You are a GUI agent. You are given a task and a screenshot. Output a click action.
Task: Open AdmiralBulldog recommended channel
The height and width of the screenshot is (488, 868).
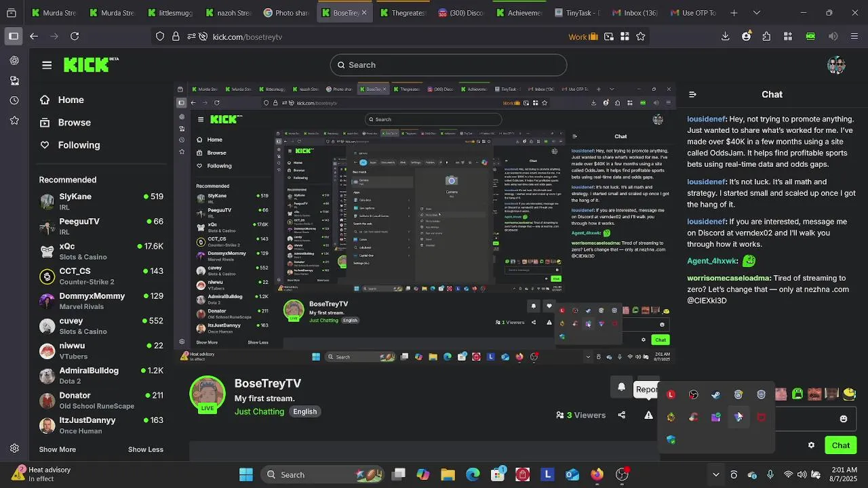(x=102, y=375)
